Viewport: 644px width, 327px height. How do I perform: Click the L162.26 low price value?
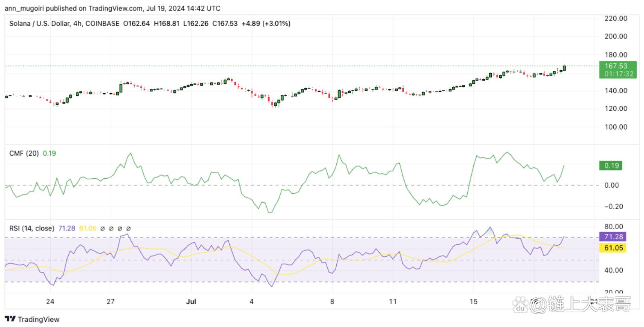196,24
